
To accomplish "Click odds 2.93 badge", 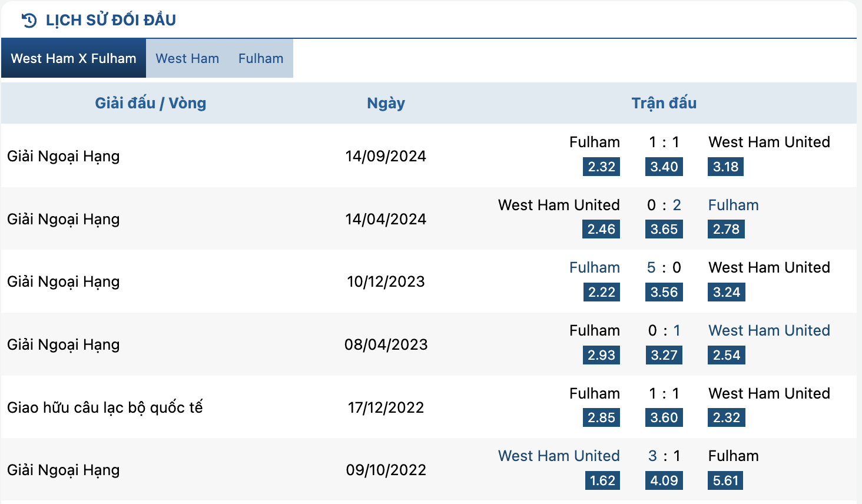I will click(601, 355).
